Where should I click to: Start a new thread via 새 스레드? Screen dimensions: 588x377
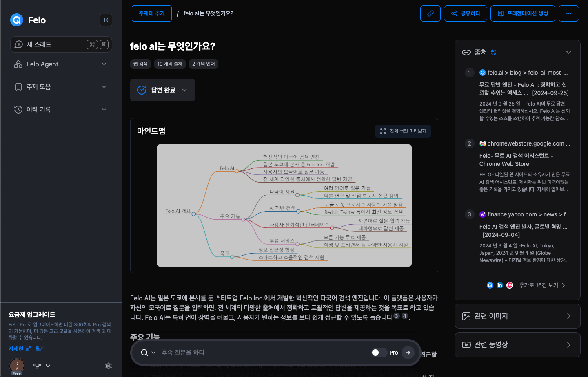click(61, 44)
